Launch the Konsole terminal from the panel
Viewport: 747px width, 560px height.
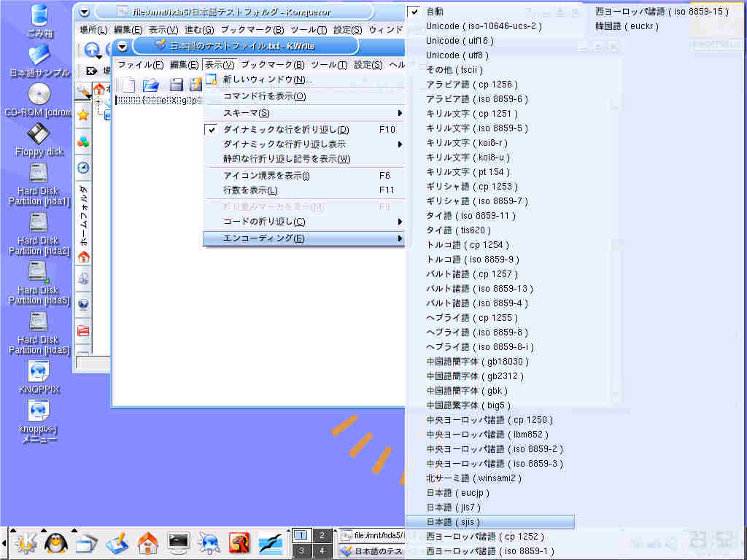pyautogui.click(x=179, y=542)
